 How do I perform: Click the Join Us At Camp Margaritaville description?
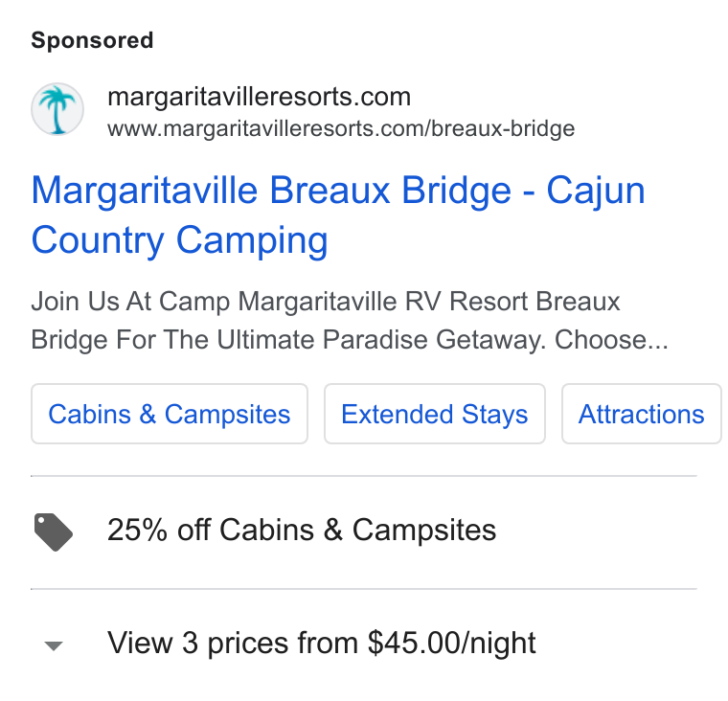pos(326,302)
